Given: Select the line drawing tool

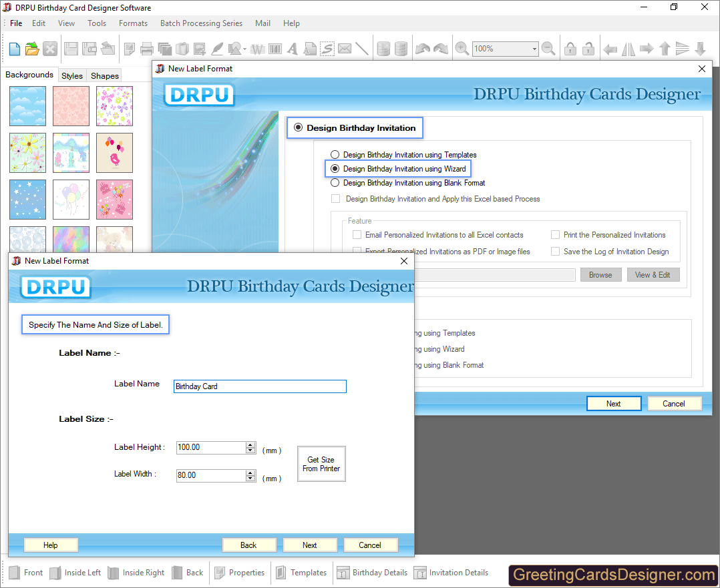Looking at the screenshot, I should pos(362,49).
